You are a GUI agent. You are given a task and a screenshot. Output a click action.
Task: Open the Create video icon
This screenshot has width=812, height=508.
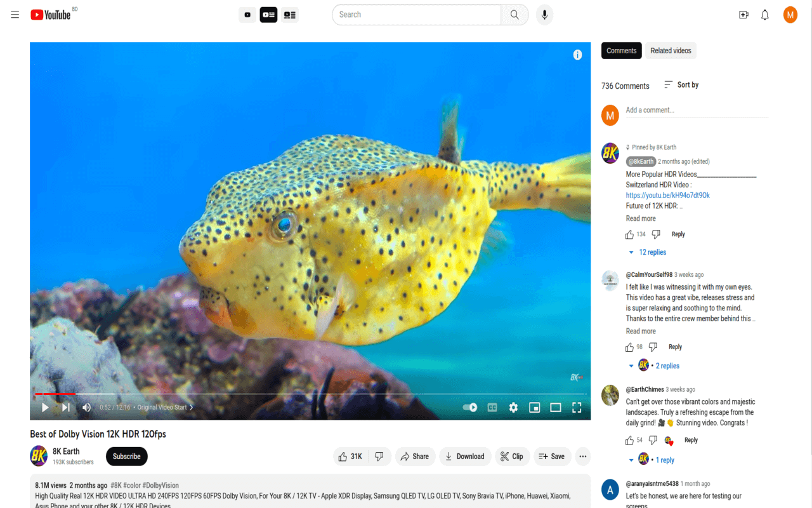(x=743, y=15)
